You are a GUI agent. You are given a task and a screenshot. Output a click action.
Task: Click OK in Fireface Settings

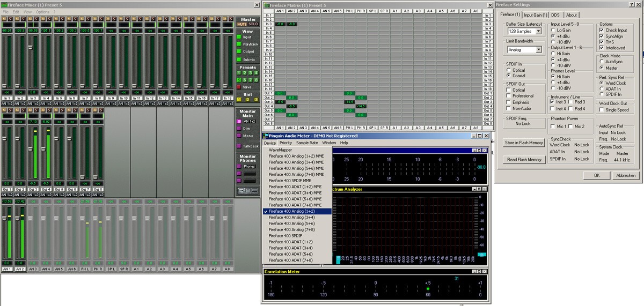coord(597,175)
